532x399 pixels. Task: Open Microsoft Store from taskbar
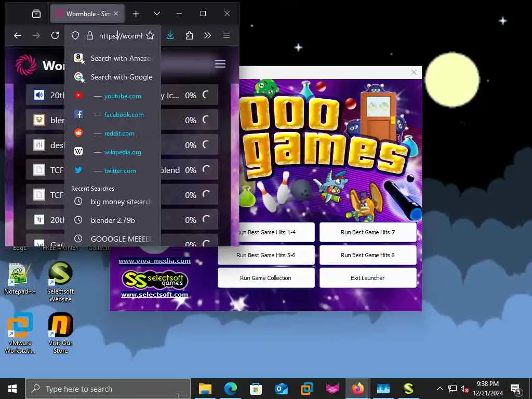(256, 389)
